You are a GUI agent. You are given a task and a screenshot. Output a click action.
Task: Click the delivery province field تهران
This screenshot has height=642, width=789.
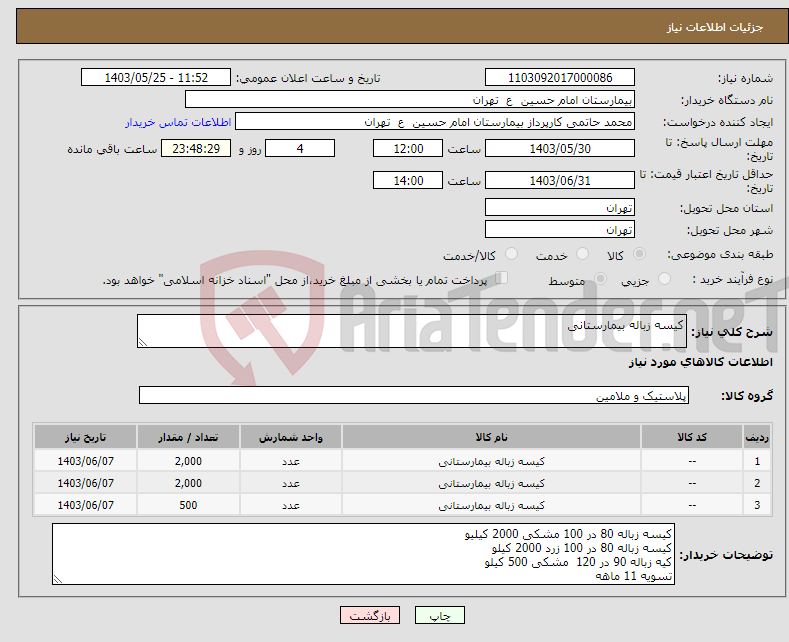tap(560, 207)
